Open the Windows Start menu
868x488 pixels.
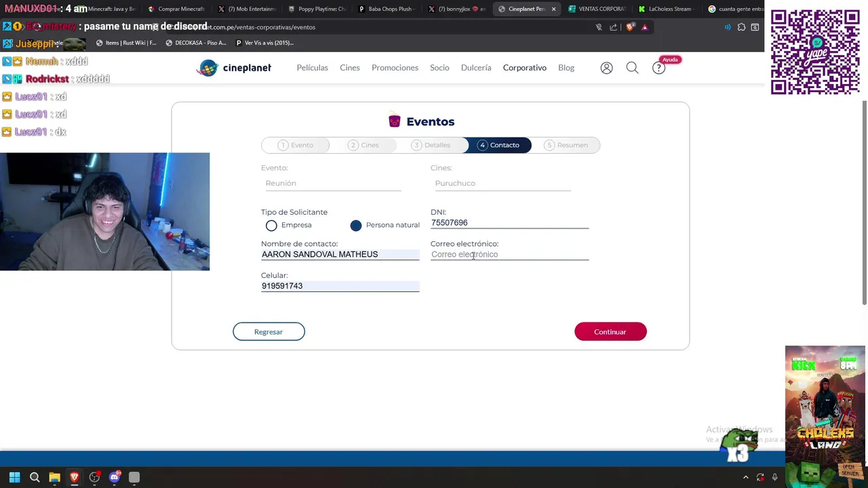tap(14, 477)
